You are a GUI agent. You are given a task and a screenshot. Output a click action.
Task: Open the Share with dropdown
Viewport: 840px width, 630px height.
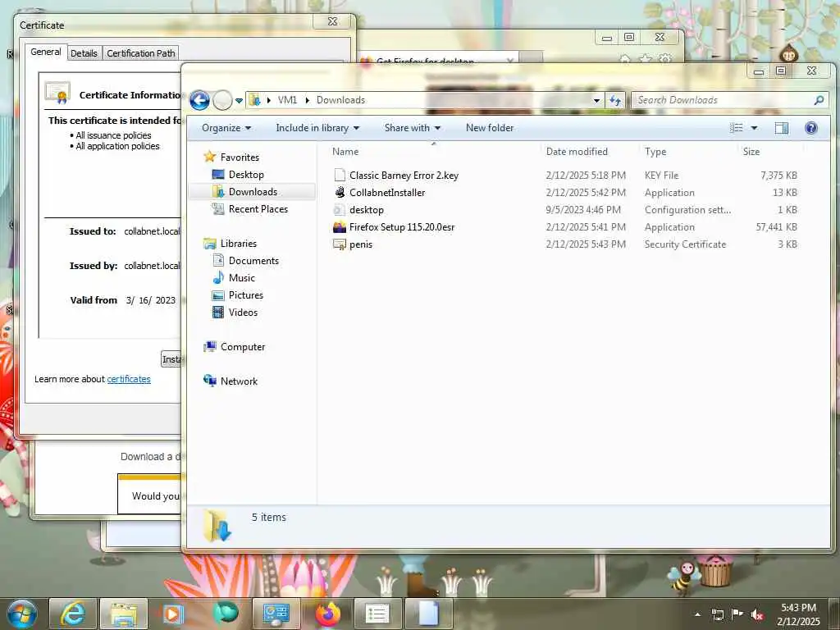pos(412,128)
